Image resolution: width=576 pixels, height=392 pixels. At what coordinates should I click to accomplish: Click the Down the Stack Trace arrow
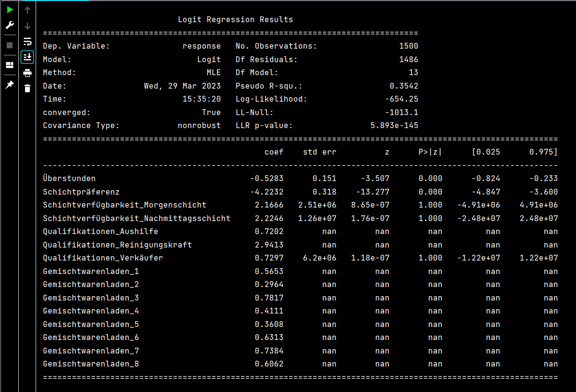(x=27, y=26)
